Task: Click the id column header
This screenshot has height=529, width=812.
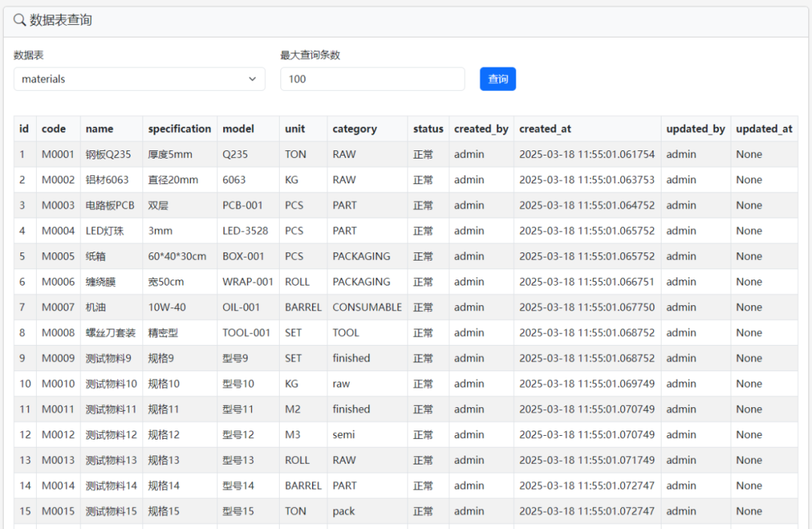Action: pyautogui.click(x=24, y=129)
